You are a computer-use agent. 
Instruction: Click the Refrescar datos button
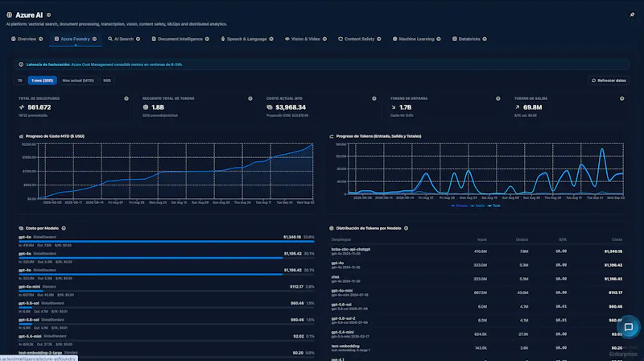609,81
